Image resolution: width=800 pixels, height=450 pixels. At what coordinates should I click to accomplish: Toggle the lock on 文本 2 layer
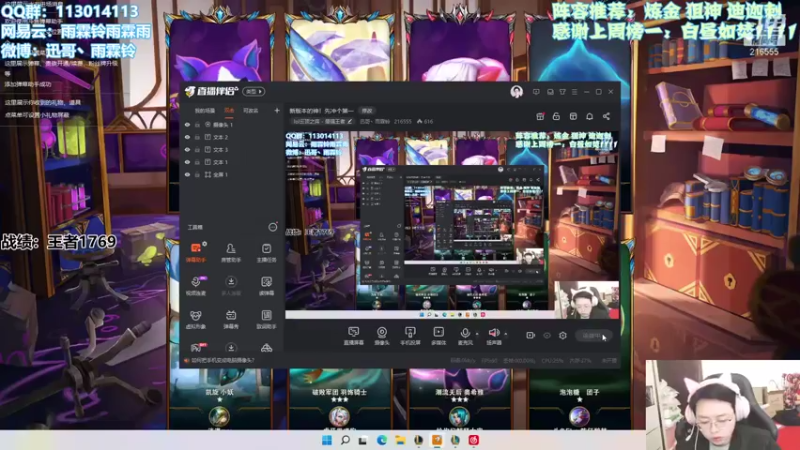pos(197,137)
